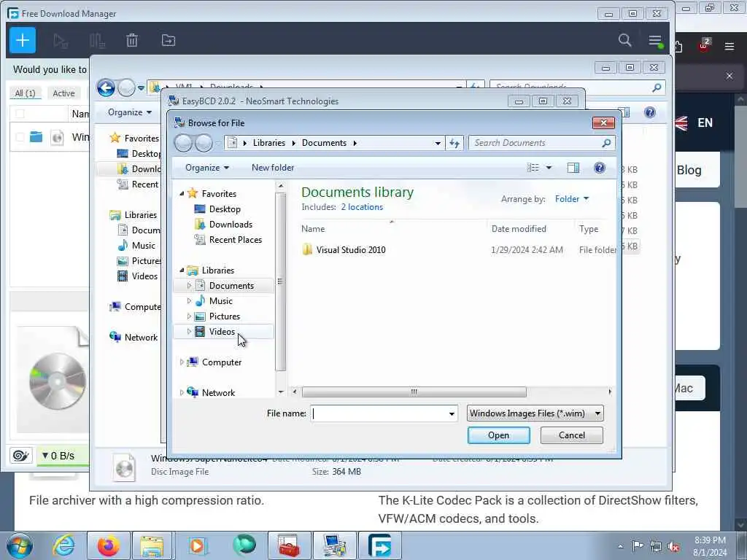Expand the Computer tree node
747x560 pixels.
coord(182,362)
